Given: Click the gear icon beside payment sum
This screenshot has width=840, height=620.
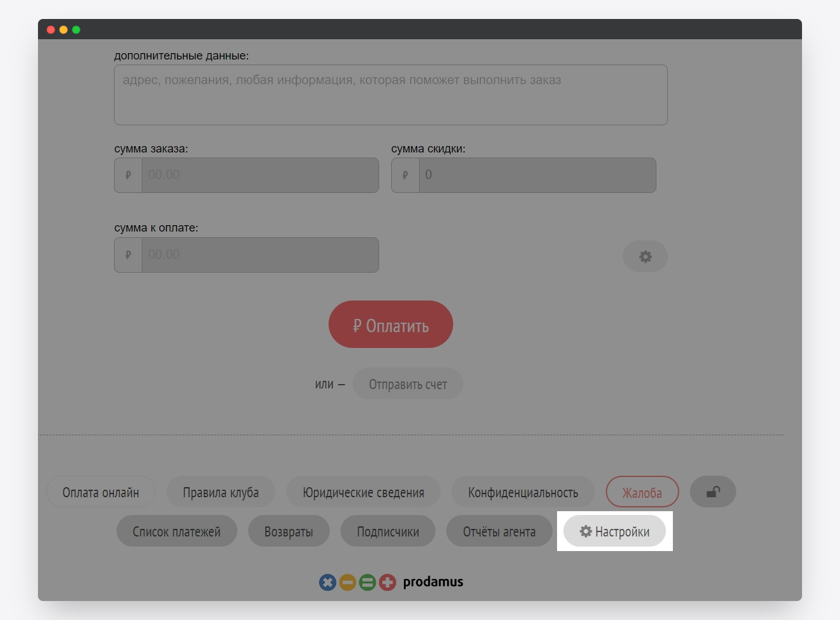Looking at the screenshot, I should (x=645, y=256).
